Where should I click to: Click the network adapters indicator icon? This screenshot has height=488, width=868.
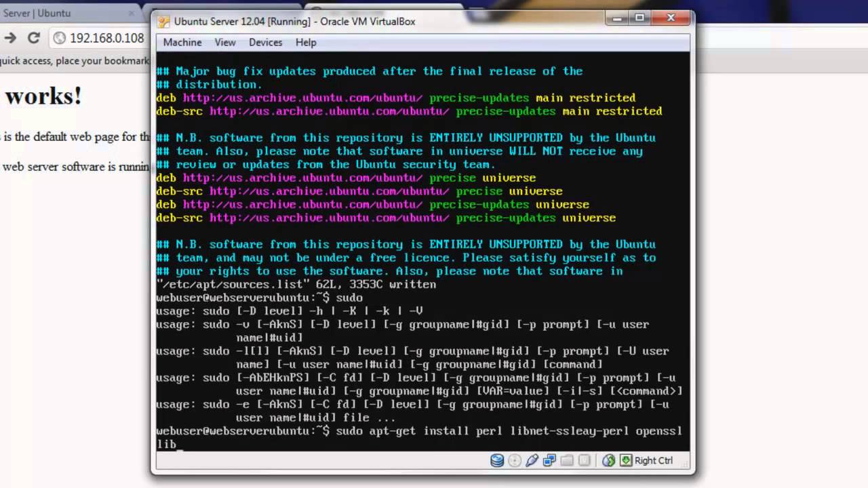[x=549, y=461]
